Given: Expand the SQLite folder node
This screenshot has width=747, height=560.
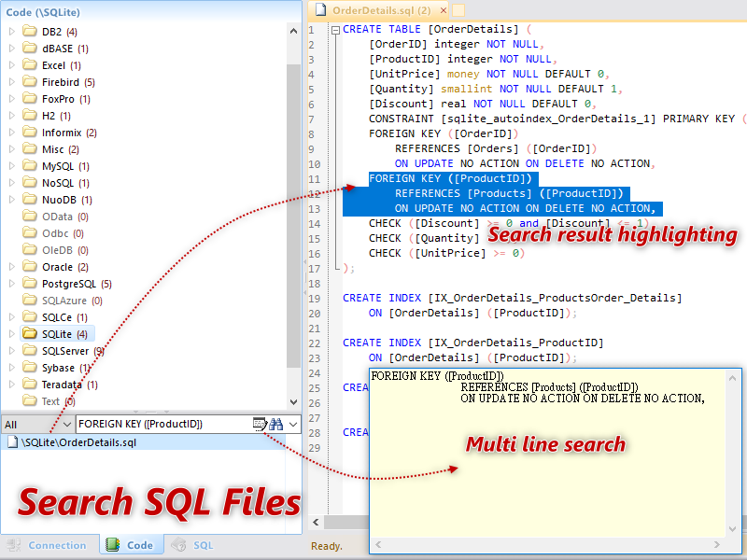Looking at the screenshot, I should (x=12, y=334).
